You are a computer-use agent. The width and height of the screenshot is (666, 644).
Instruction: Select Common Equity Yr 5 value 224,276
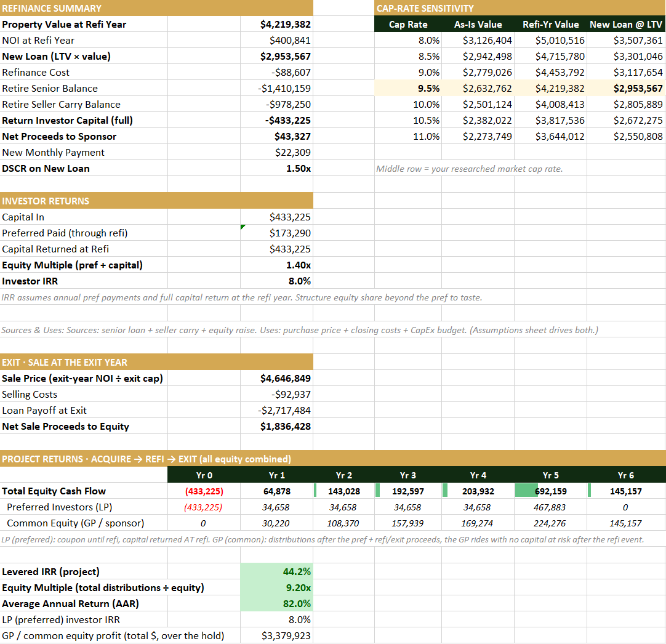coord(550,523)
